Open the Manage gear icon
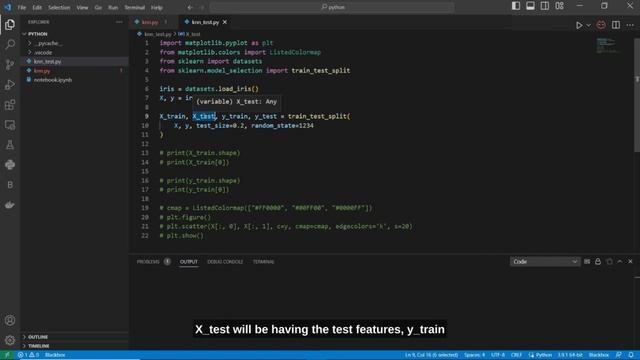This screenshot has width=640, height=360. [10, 340]
